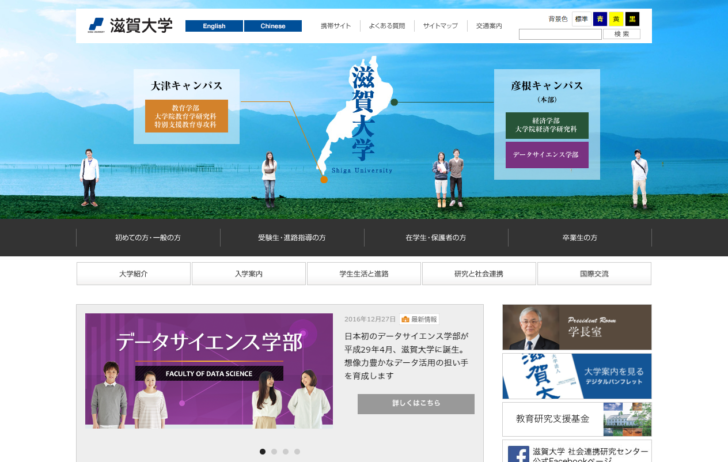Select the blue (青) background color
Image resolution: width=728 pixels, height=462 pixels.
click(x=600, y=19)
